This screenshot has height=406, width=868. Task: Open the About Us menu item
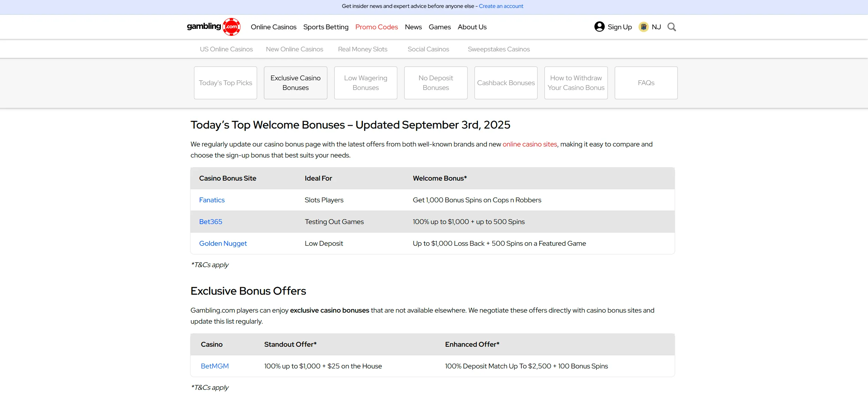click(472, 27)
